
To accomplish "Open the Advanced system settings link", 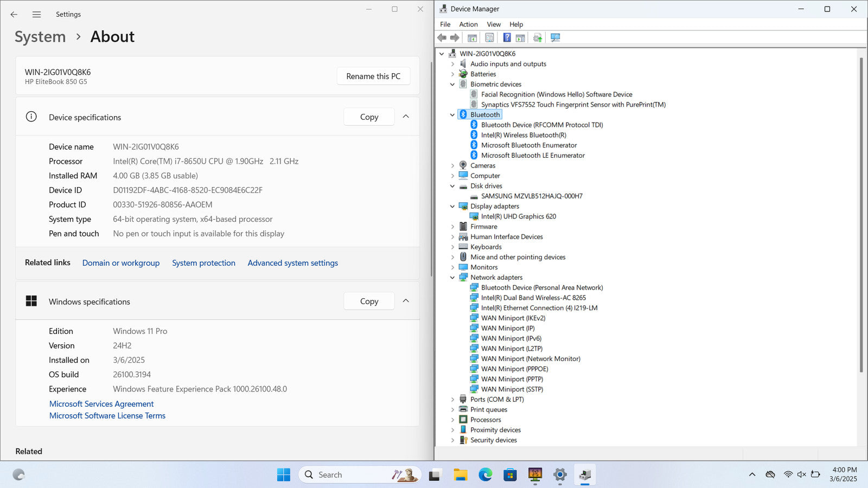I will pyautogui.click(x=292, y=263).
